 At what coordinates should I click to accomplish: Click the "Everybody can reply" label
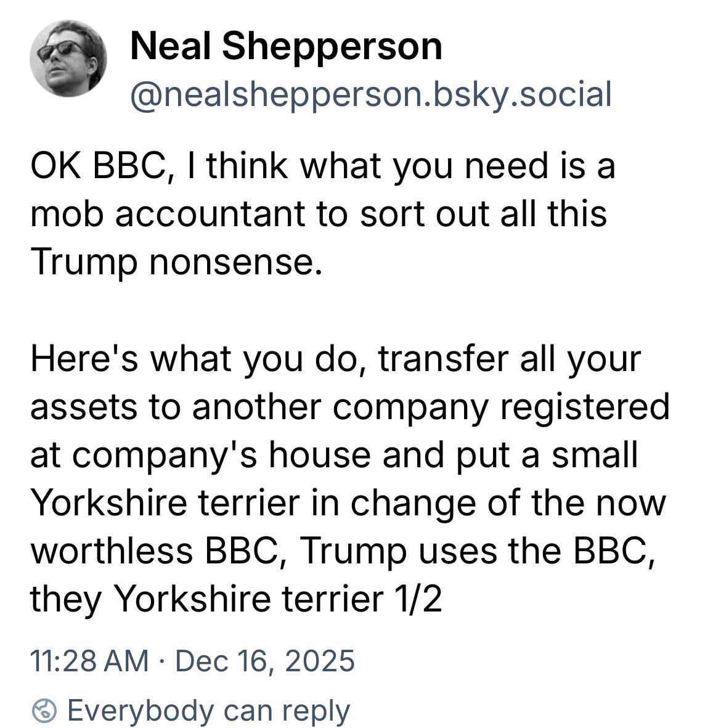pos(208,711)
